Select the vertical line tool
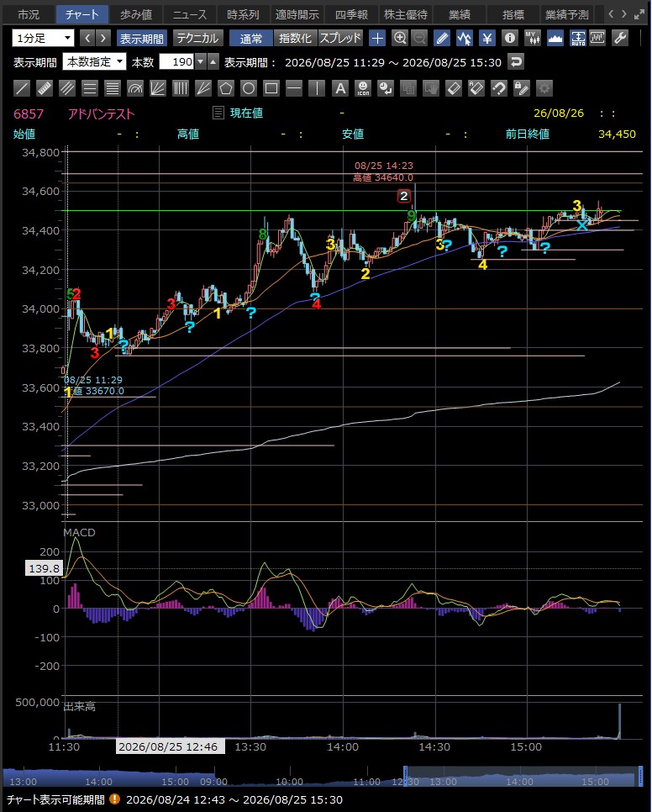Screen dimensions: 652x812 pyautogui.click(x=317, y=88)
